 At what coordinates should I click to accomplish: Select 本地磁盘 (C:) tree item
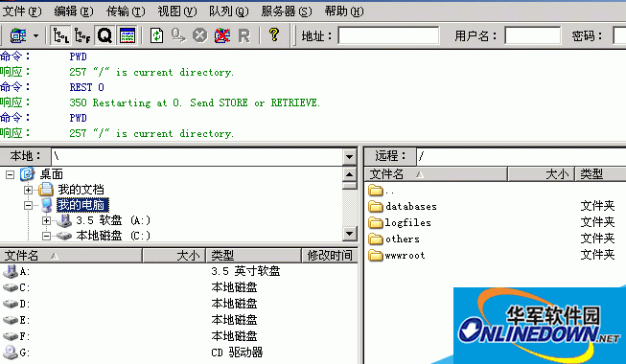pyautogui.click(x=113, y=236)
